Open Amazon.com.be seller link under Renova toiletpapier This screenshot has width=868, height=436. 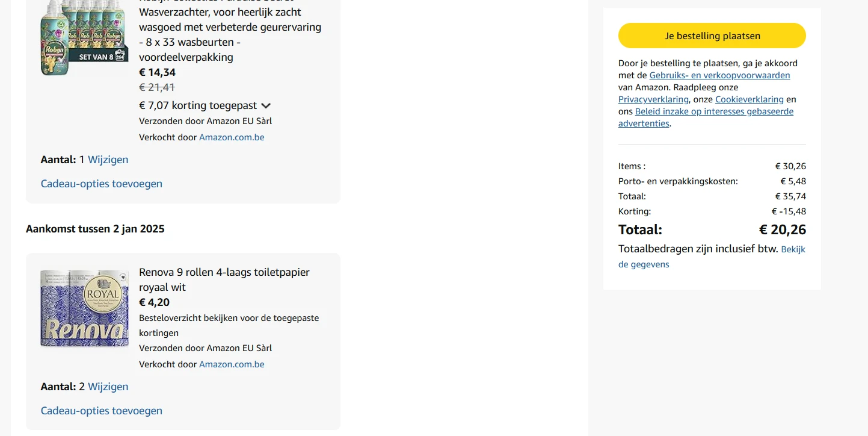point(232,364)
